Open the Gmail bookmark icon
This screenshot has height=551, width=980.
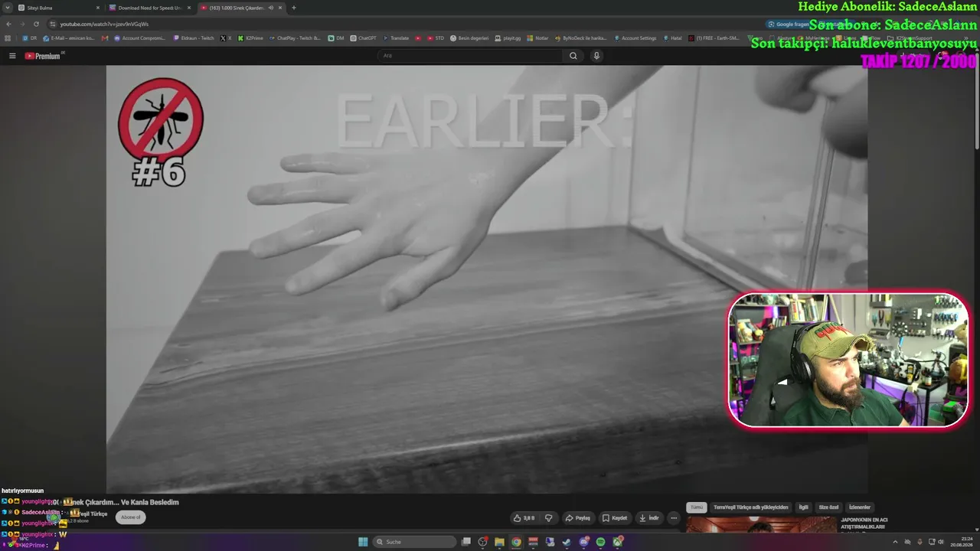105,38
